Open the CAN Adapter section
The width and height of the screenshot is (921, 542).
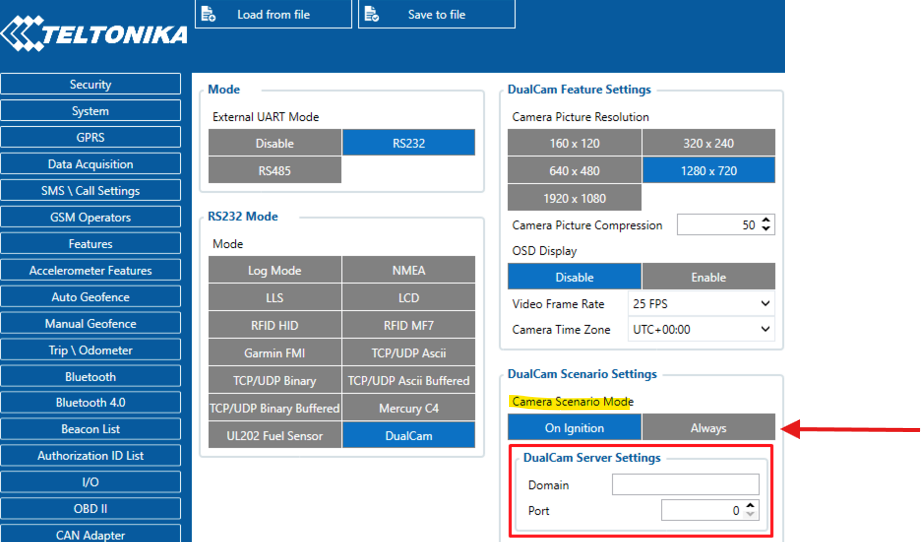point(90,533)
